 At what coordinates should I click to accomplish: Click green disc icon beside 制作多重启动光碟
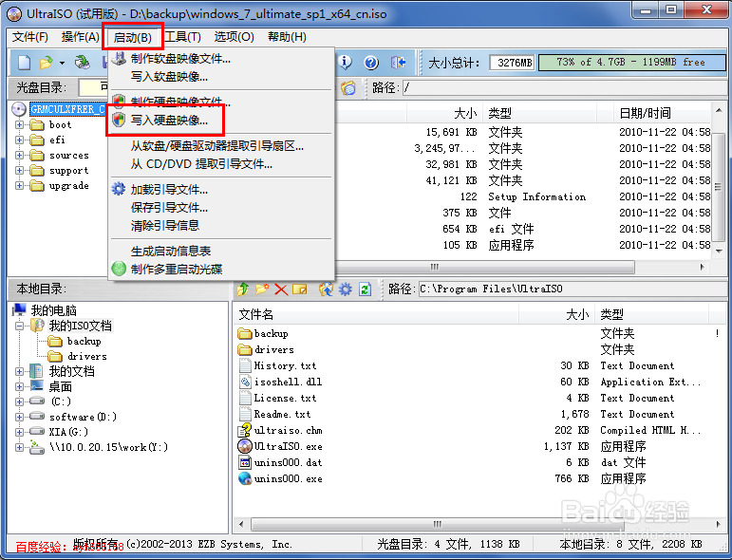click(x=119, y=269)
